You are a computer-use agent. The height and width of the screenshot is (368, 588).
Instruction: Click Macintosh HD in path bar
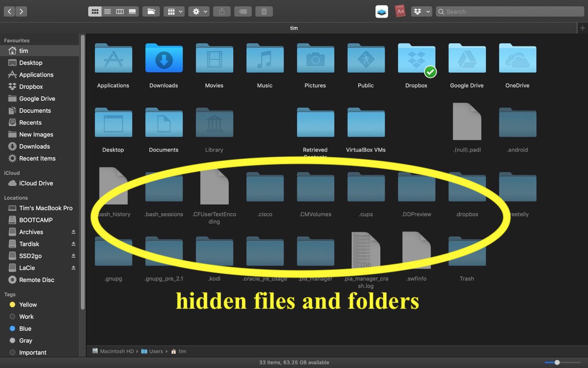(116, 351)
